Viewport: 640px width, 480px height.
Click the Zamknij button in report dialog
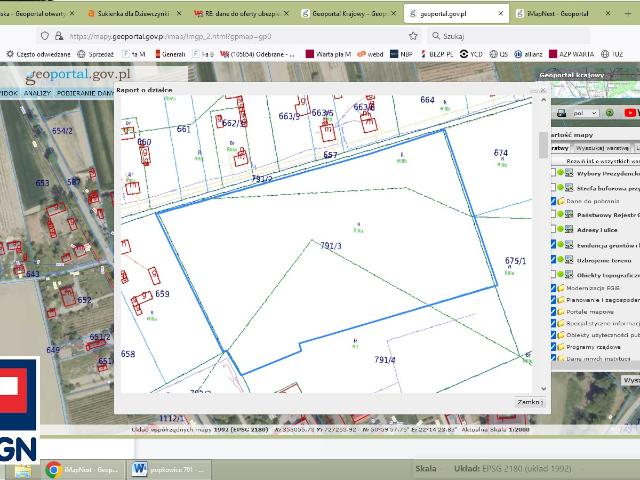point(529,401)
